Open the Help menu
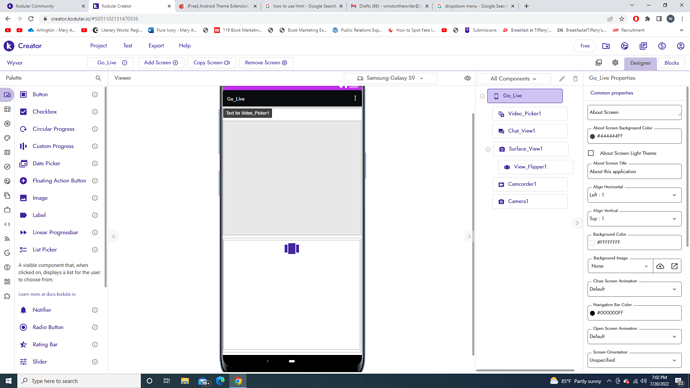This screenshot has height=388, width=690. pyautogui.click(x=185, y=46)
